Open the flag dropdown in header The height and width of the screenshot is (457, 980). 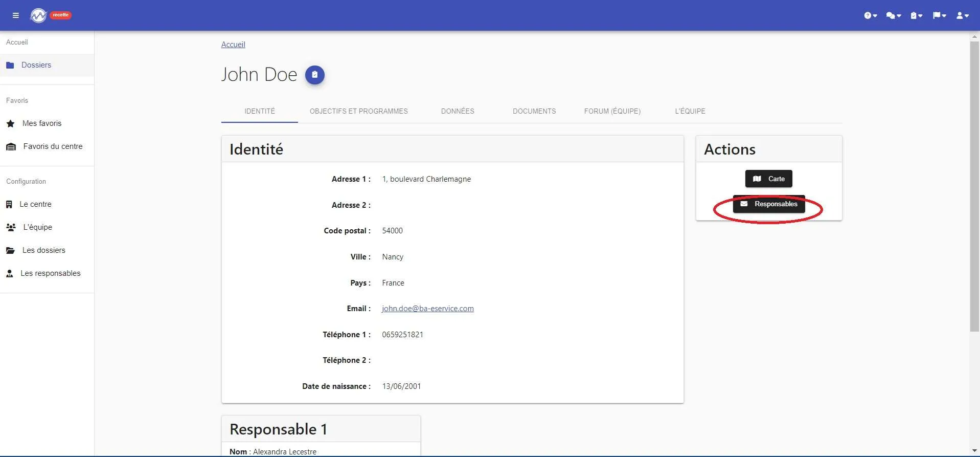(940, 16)
